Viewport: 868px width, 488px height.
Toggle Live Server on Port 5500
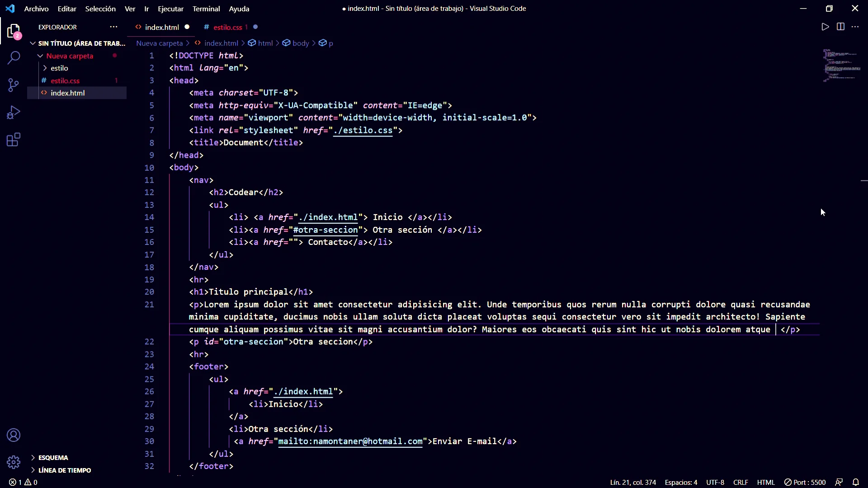(x=805, y=482)
